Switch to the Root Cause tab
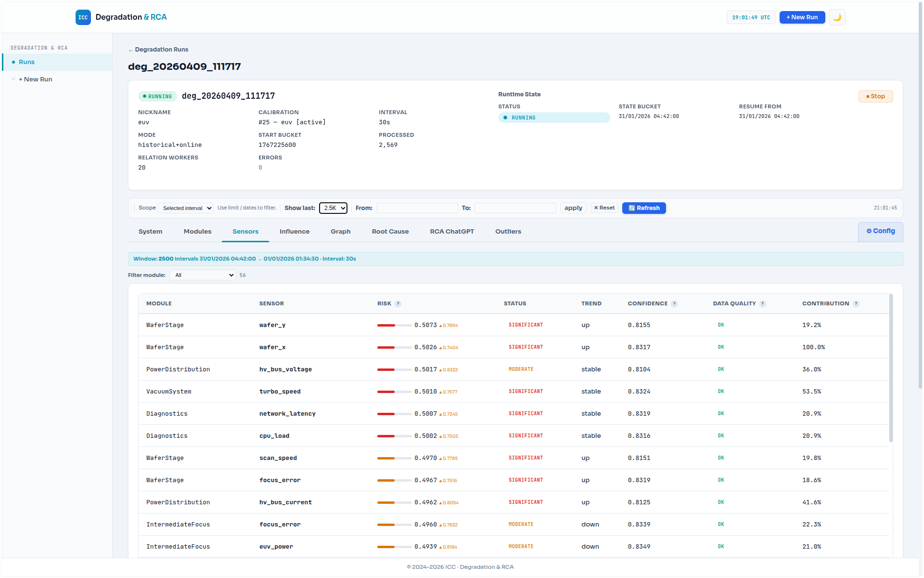Image resolution: width=924 pixels, height=578 pixels. coord(390,232)
